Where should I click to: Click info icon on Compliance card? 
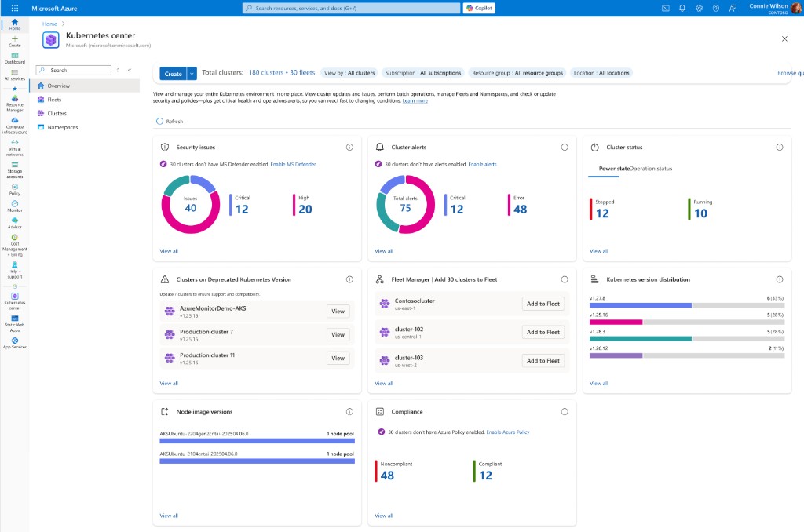(x=565, y=412)
